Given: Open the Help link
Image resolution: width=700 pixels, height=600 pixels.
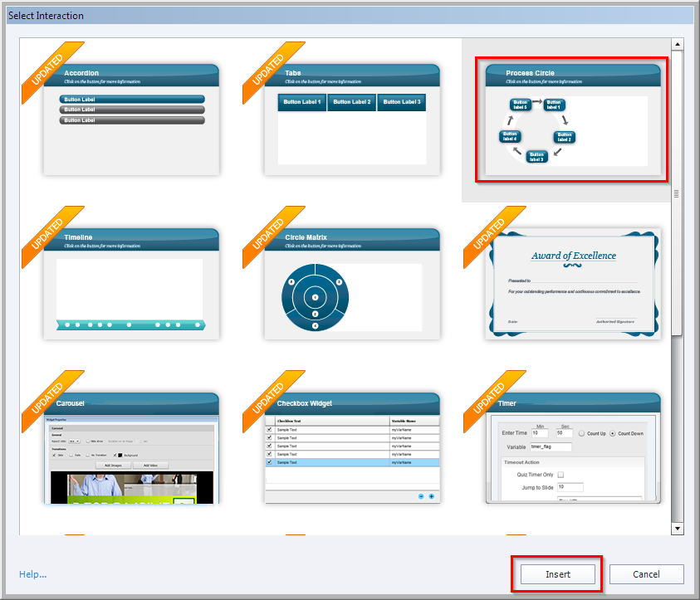Looking at the screenshot, I should point(32,574).
